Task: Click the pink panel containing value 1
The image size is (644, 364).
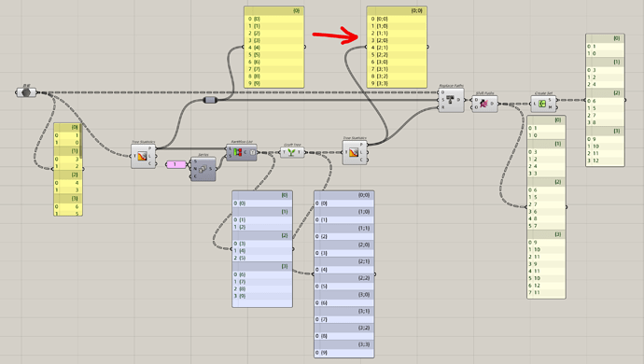Action: coord(175,164)
